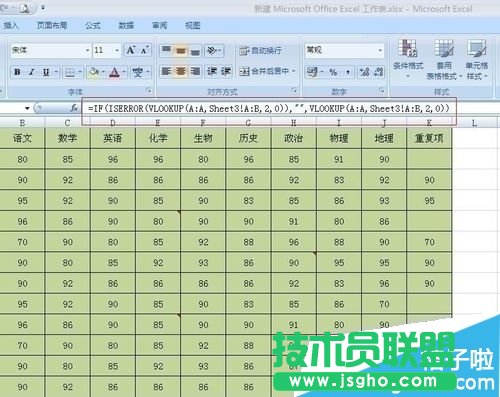Screen dimensions: 500x397
Task: Toggle Italic formatting
Action: pyautogui.click(x=32, y=72)
